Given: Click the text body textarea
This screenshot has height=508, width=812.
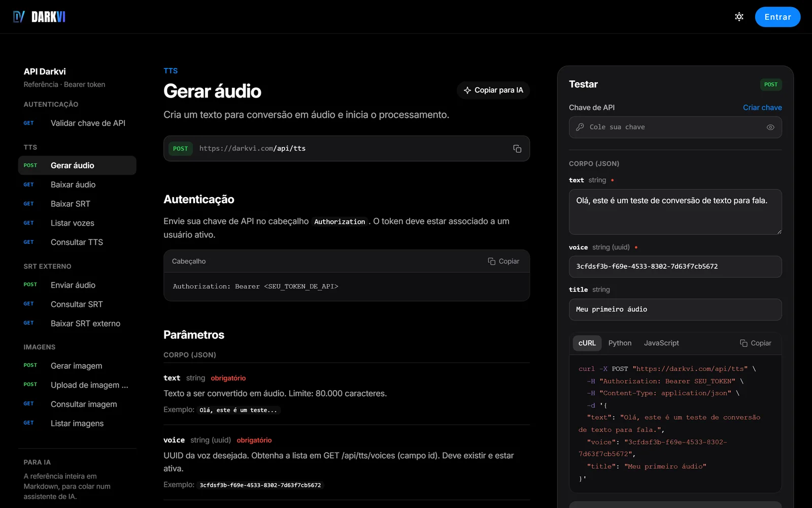Looking at the screenshot, I should (675, 212).
